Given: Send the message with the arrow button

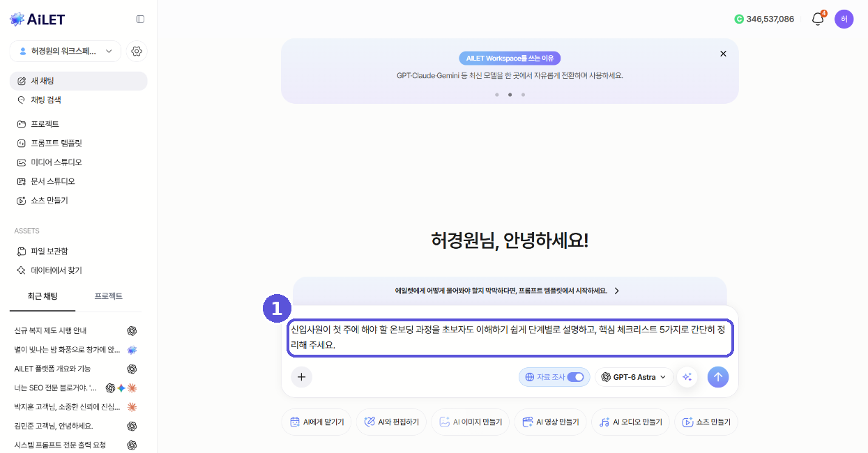Looking at the screenshot, I should [718, 377].
